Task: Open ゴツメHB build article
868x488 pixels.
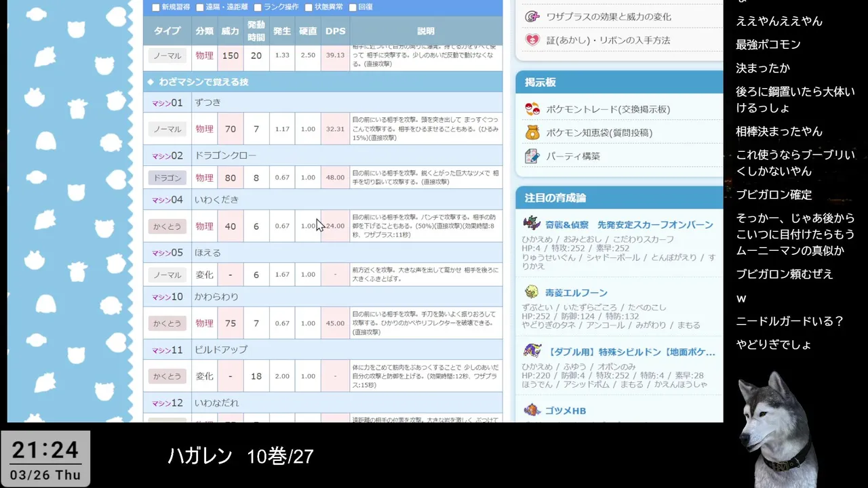Action: 566,411
